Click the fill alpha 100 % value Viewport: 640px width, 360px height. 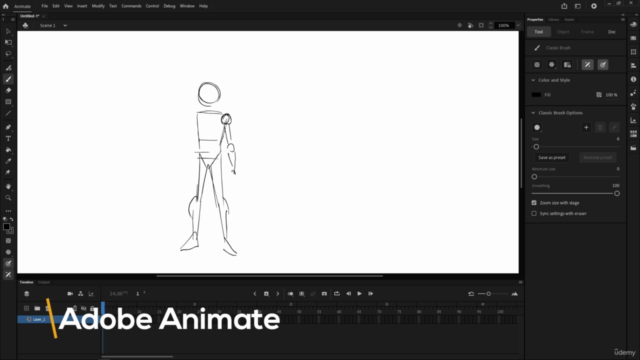coord(611,95)
